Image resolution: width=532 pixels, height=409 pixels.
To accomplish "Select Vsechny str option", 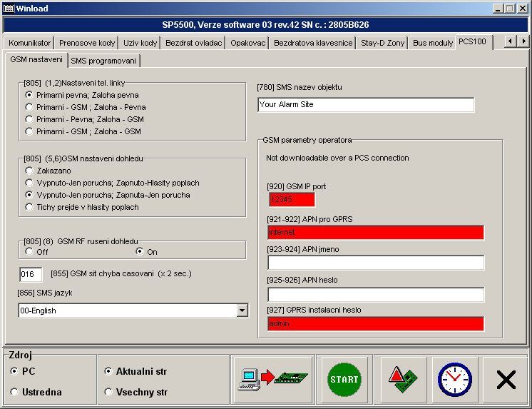I will pyautogui.click(x=108, y=392).
